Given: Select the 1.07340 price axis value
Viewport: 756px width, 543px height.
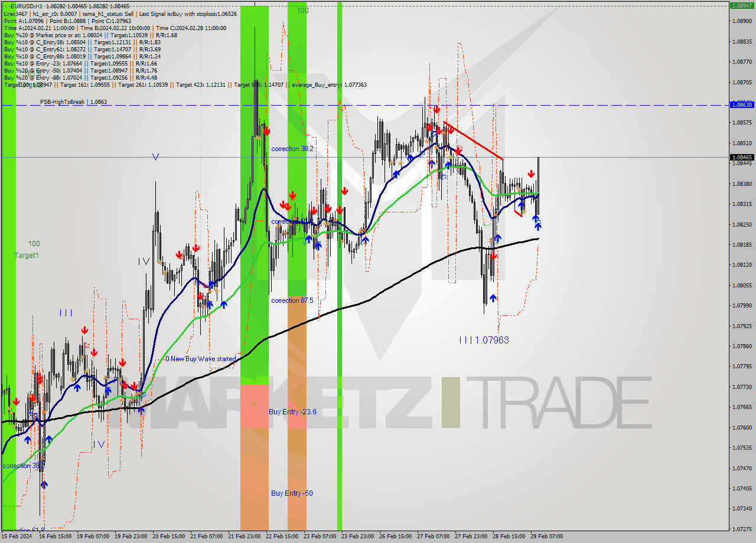Looking at the screenshot, I should point(742,508).
